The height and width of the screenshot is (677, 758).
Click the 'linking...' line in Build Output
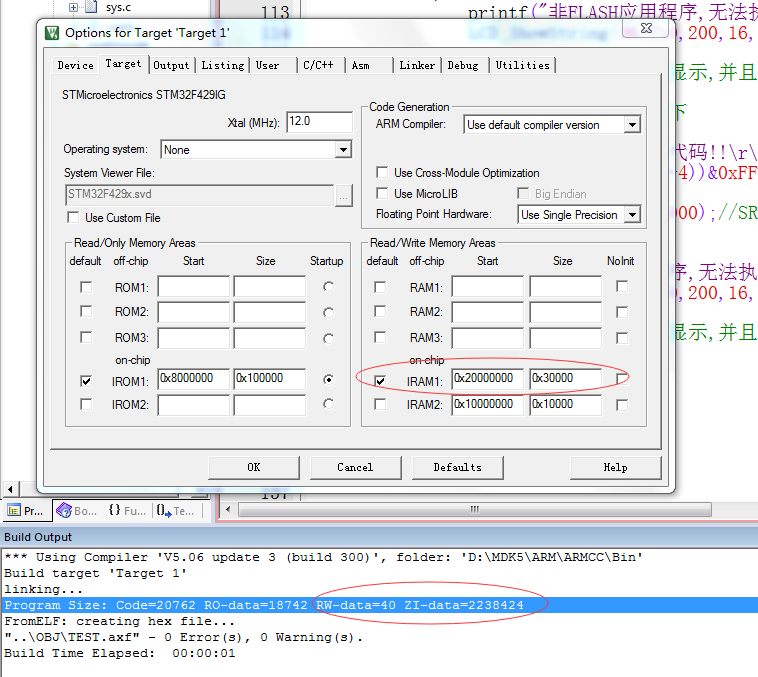44,589
